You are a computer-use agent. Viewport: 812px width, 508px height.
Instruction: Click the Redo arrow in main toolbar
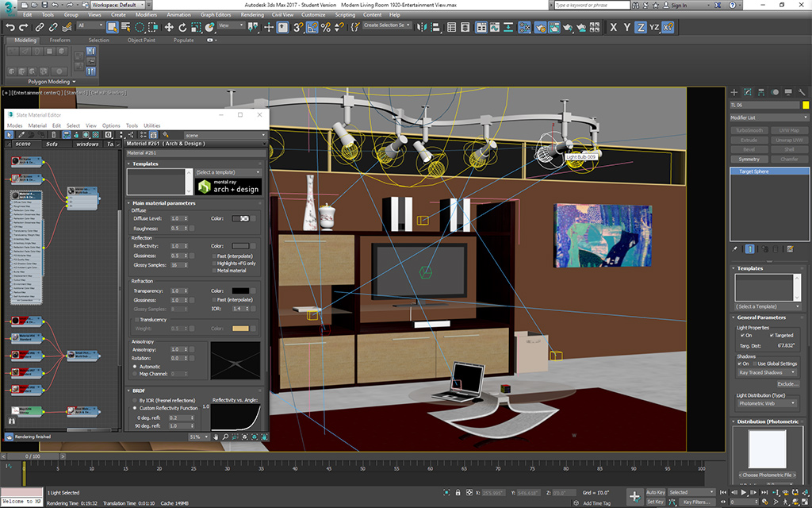click(24, 26)
